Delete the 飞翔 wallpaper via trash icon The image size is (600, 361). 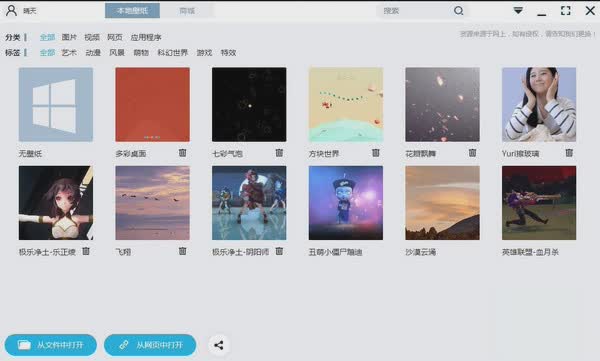(x=183, y=251)
